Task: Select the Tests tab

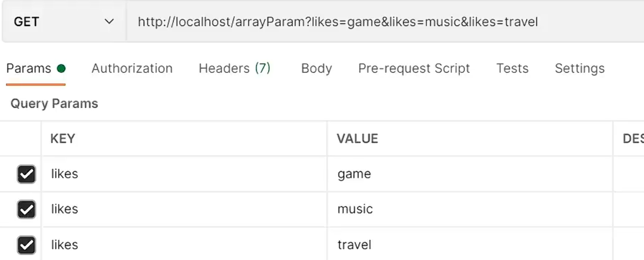Action: pos(512,68)
